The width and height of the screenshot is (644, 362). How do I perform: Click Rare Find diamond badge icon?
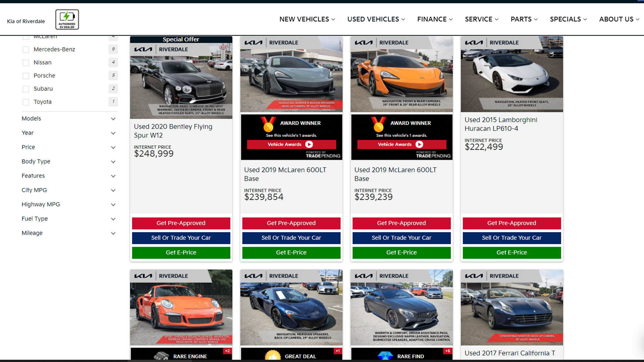click(385, 355)
